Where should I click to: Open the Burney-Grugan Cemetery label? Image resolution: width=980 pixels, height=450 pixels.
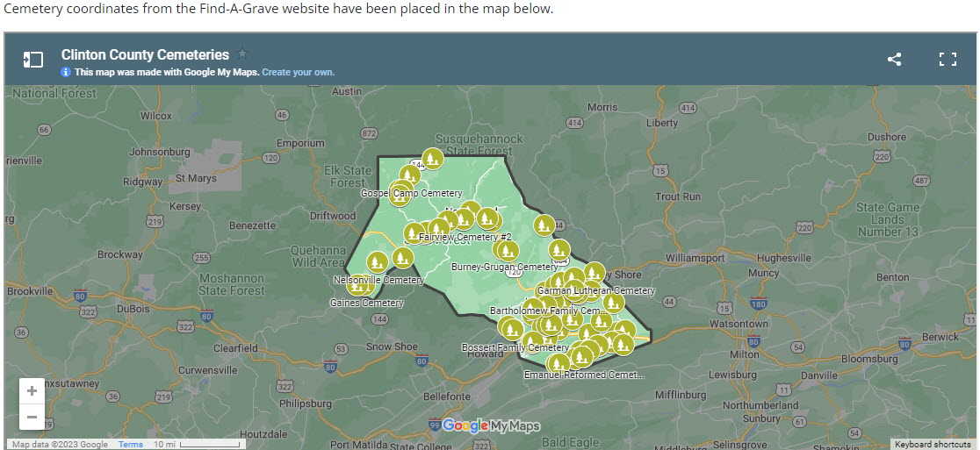click(x=504, y=267)
